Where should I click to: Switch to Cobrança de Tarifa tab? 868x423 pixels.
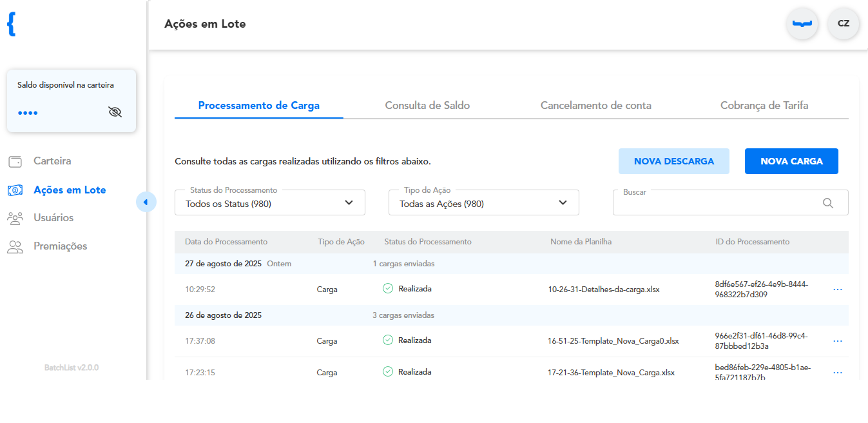[x=764, y=106]
